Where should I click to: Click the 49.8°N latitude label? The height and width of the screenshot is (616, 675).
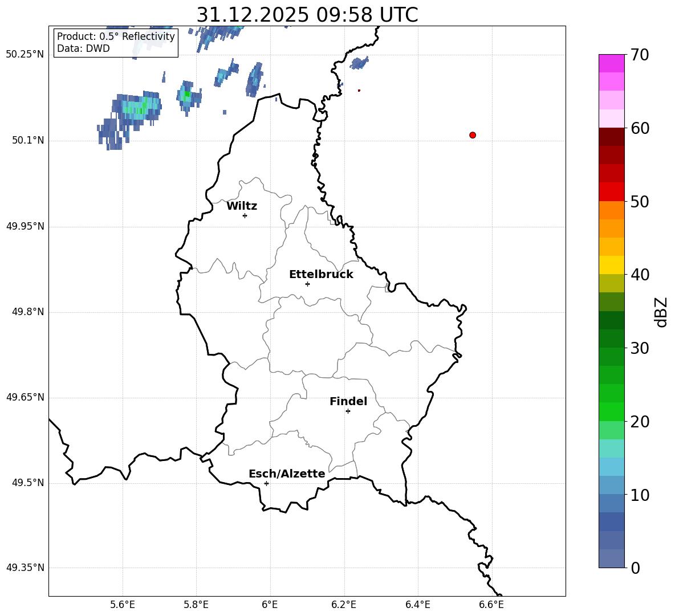tap(28, 312)
